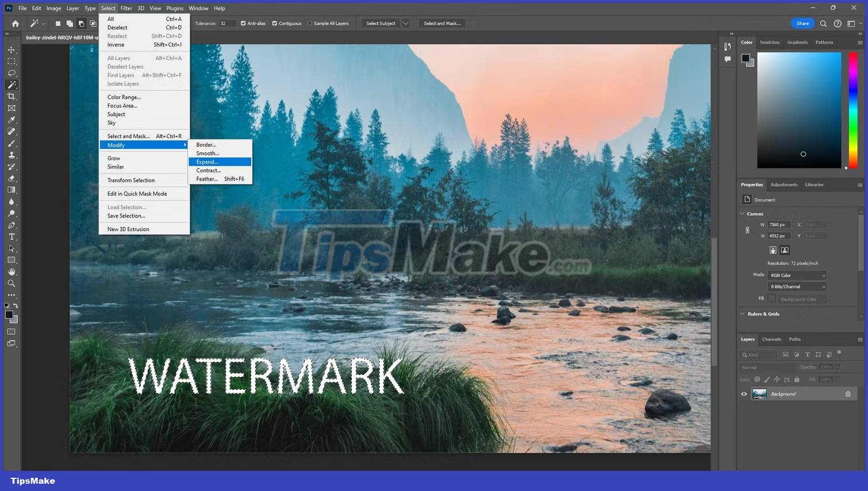Click the Share button
The height and width of the screenshot is (491, 868).
[x=802, y=23]
